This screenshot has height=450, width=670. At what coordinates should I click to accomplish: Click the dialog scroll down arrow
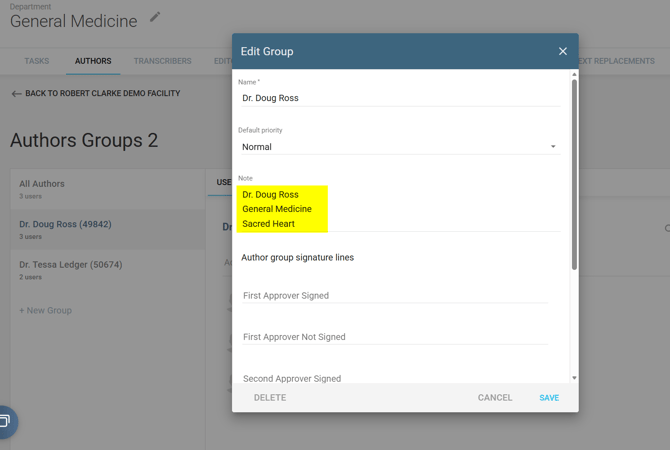pos(574,378)
